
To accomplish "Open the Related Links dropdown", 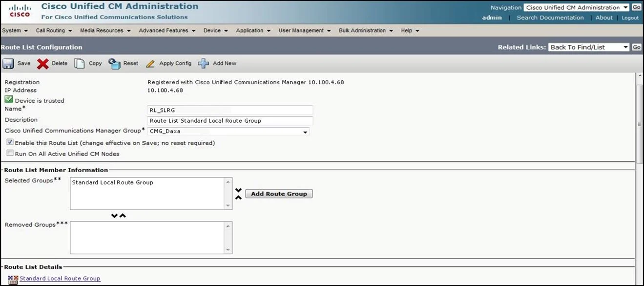I will tap(589, 47).
